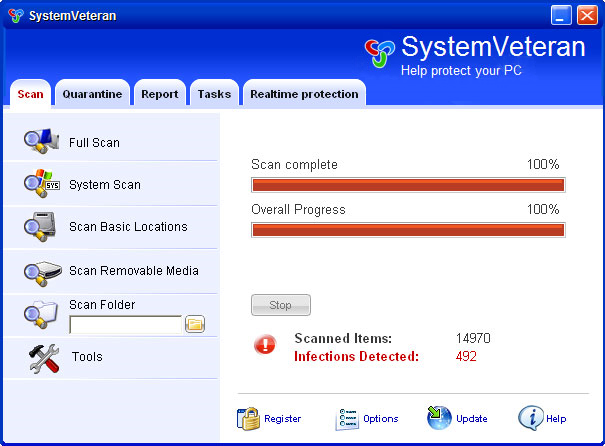
Task: Click the red infection warning icon
Action: (265, 345)
